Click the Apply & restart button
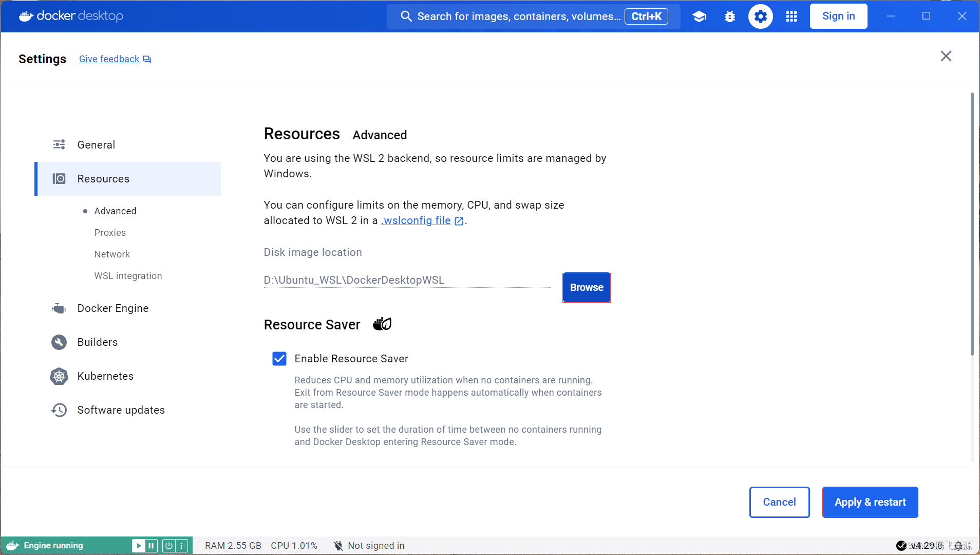Screen dimensions: 980x555 pos(870,502)
